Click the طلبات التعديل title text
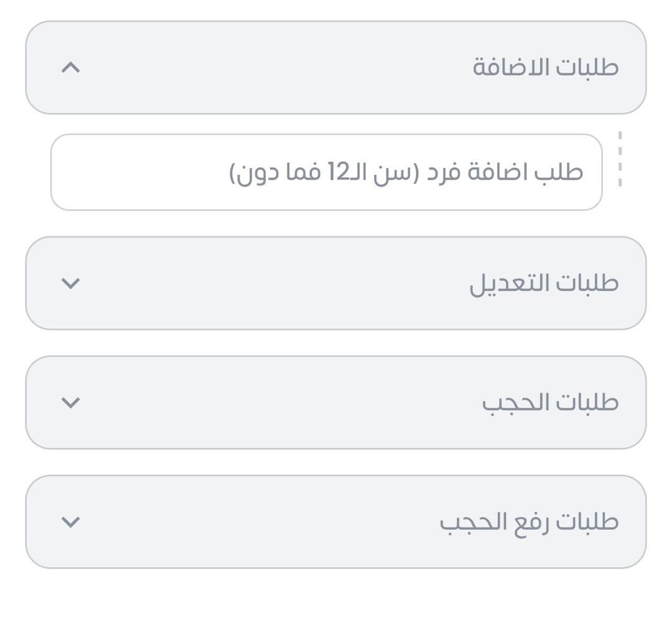This screenshot has height=627, width=672. (544, 283)
